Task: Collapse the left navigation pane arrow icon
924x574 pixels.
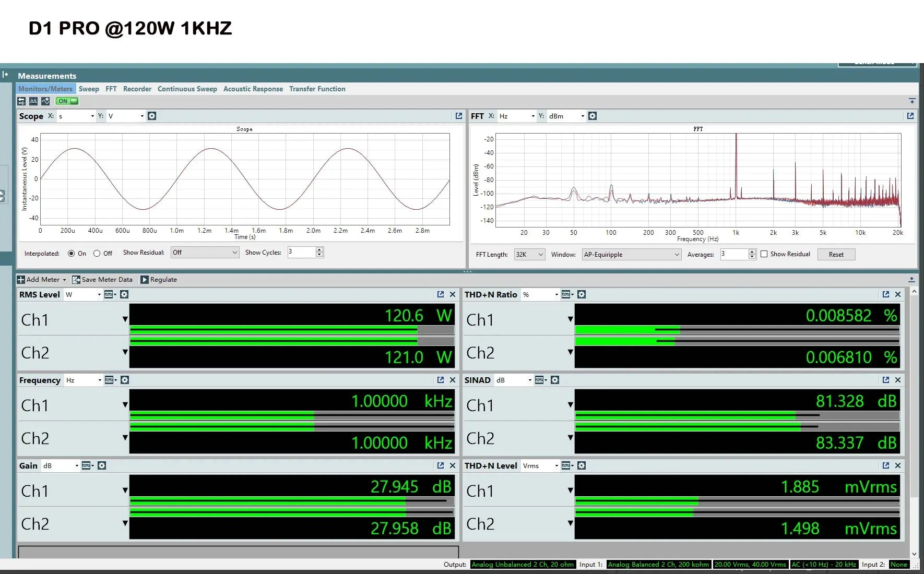Action: pyautogui.click(x=5, y=75)
